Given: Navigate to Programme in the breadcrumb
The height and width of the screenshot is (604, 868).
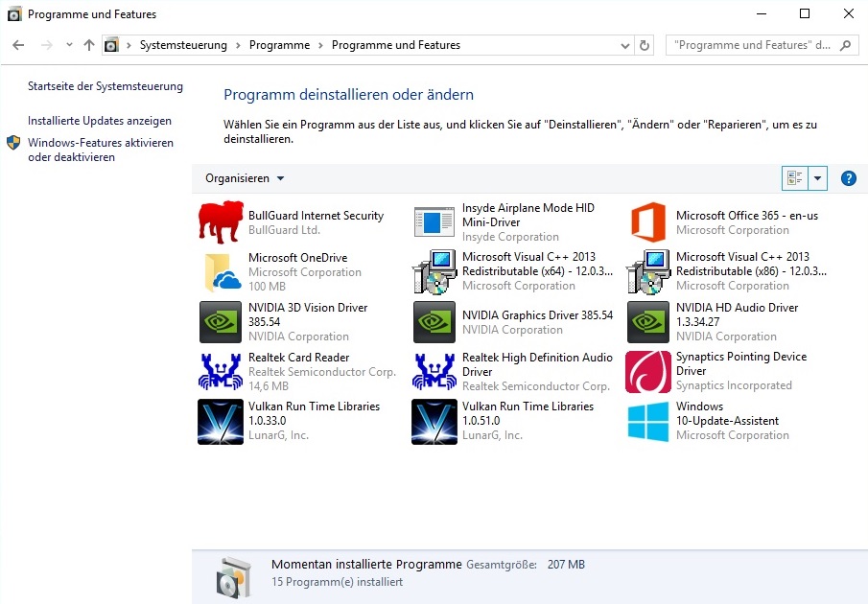Looking at the screenshot, I should pyautogui.click(x=279, y=45).
